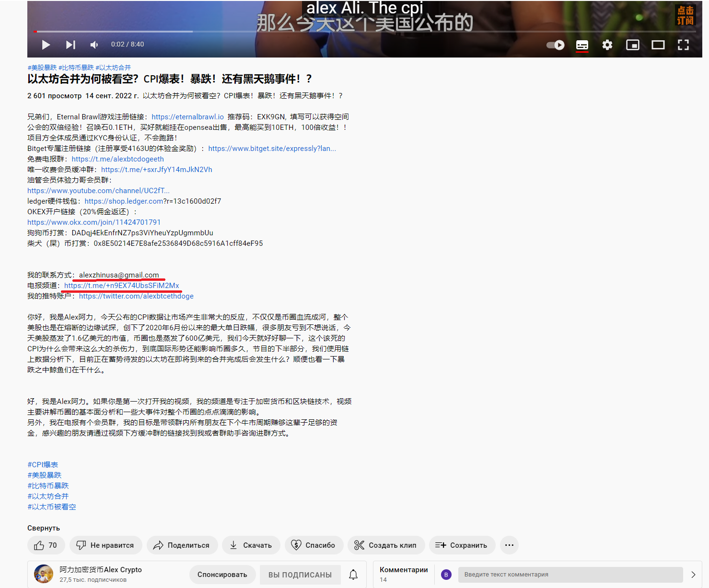This screenshot has width=709, height=588.
Task: Click the Спонсировать button
Action: (x=222, y=575)
